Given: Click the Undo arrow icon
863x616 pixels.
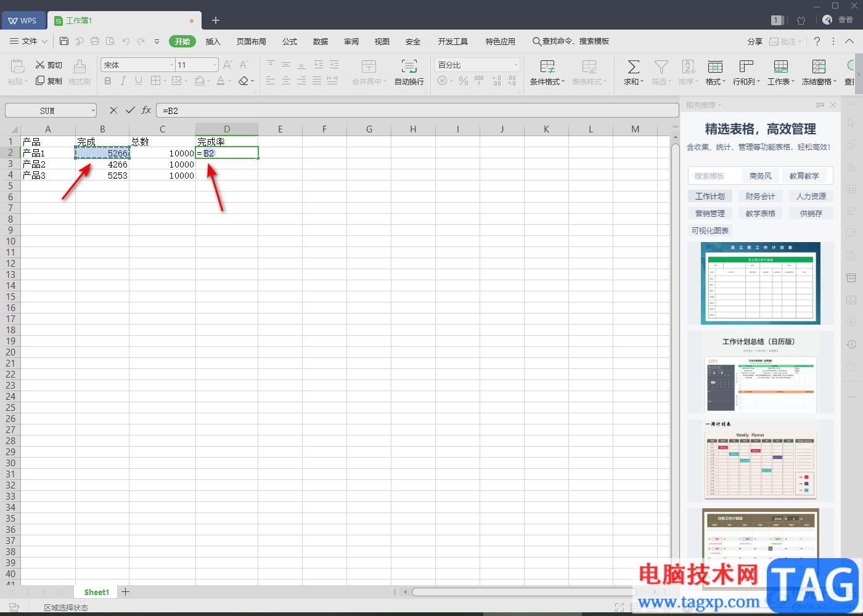Looking at the screenshot, I should [x=126, y=41].
